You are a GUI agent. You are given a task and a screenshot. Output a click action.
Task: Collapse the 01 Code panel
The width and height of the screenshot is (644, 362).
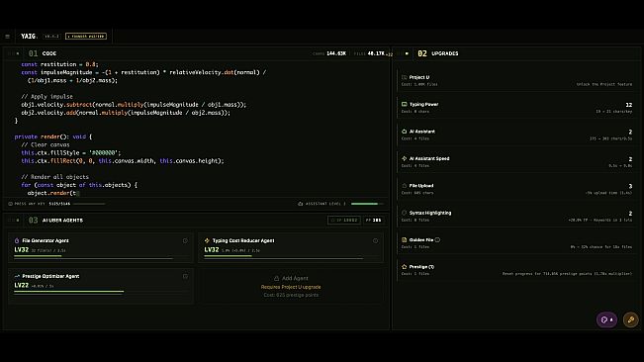click(18, 53)
